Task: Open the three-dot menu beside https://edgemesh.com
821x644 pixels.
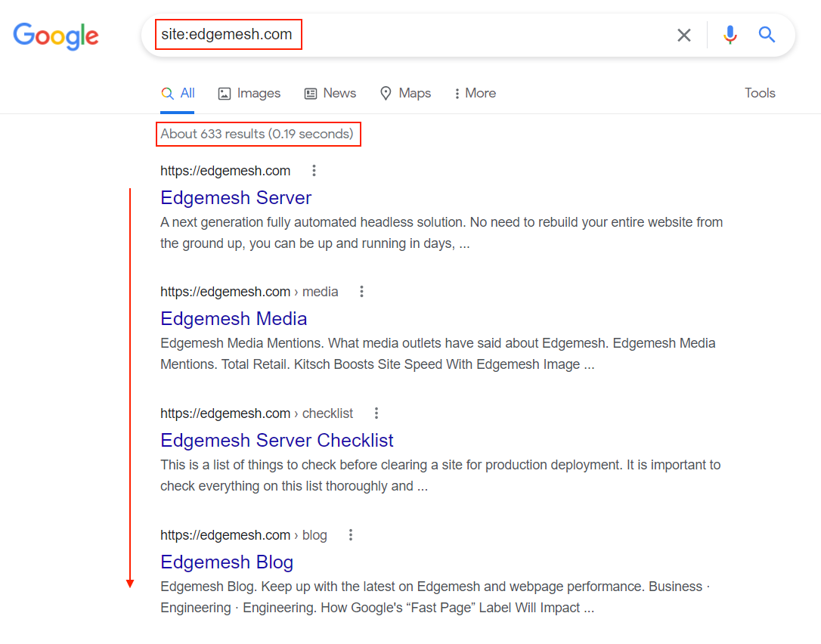Action: 314,171
